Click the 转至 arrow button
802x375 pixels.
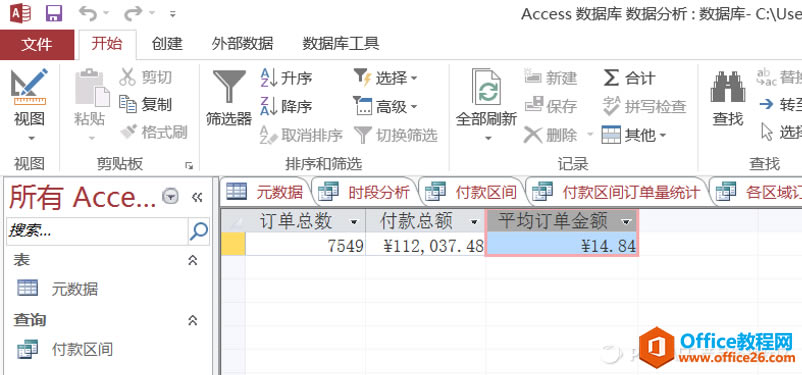pyautogui.click(x=781, y=105)
